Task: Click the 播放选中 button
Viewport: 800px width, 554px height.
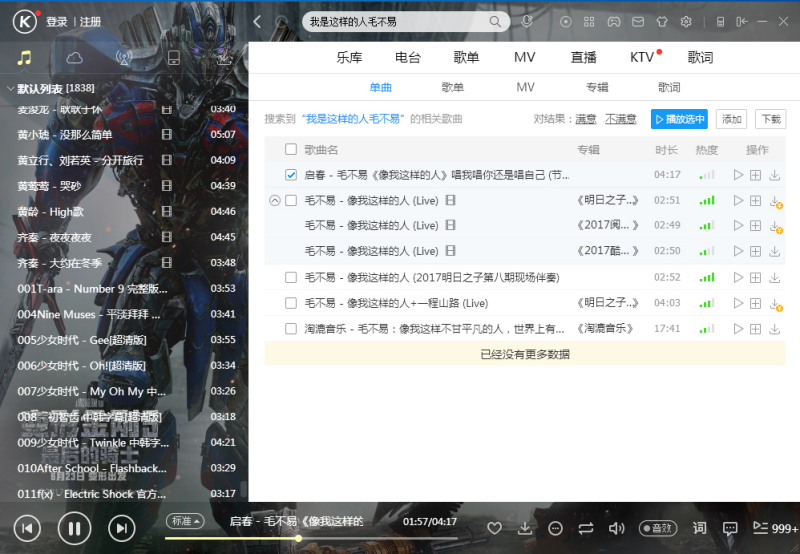Action: click(679, 119)
